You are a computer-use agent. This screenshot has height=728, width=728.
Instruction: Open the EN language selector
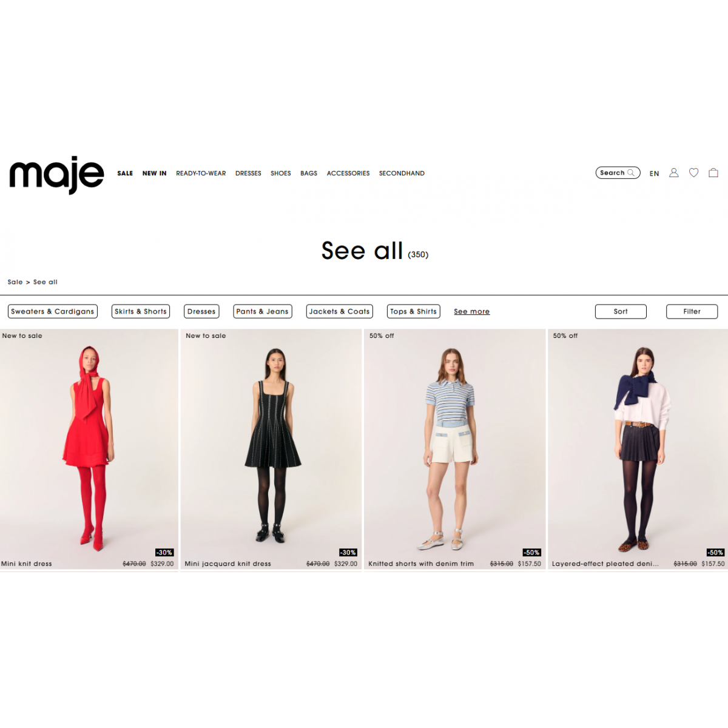pos(654,174)
